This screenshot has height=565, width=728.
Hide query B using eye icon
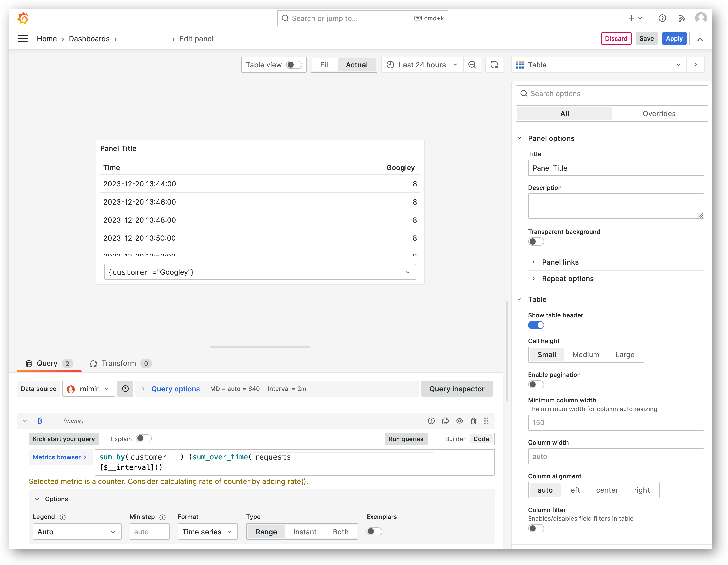(459, 421)
